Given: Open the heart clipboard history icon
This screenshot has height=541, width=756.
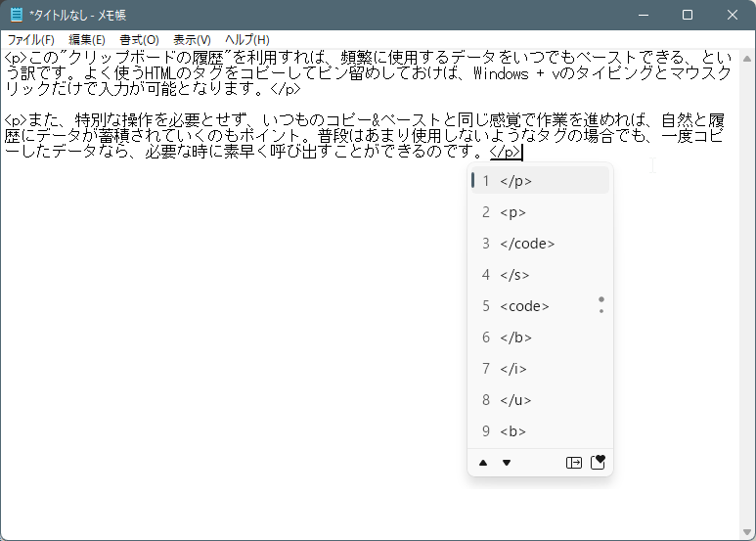Looking at the screenshot, I should [598, 462].
